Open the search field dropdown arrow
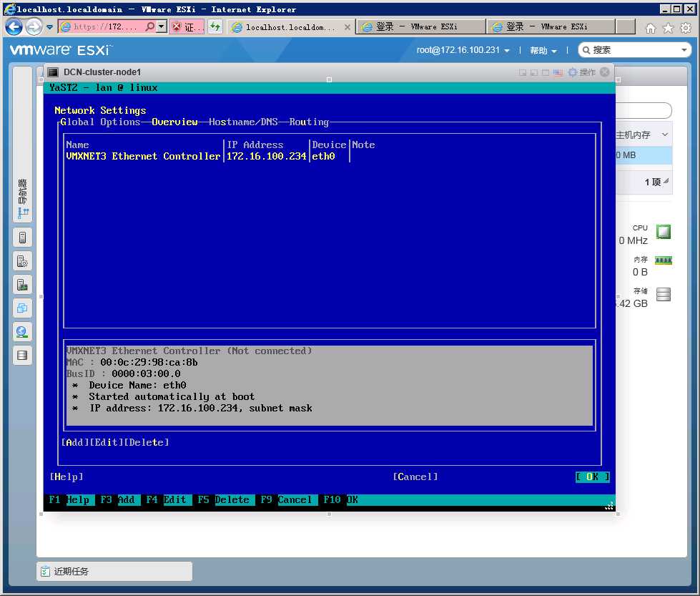Image resolution: width=700 pixels, height=596 pixels. (684, 50)
